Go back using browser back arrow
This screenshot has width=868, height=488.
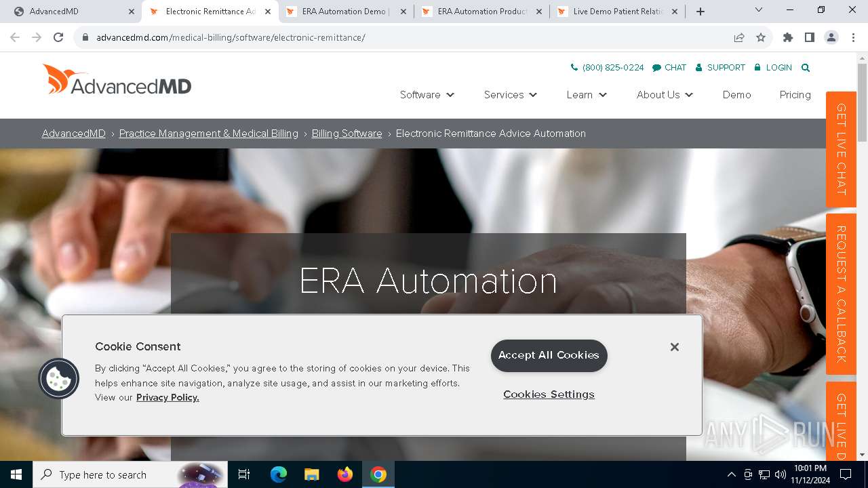tap(15, 37)
